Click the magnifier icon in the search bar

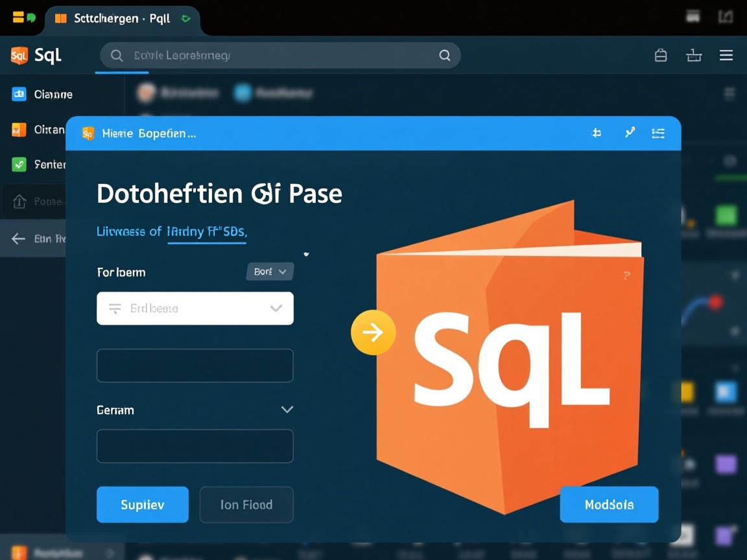116,55
